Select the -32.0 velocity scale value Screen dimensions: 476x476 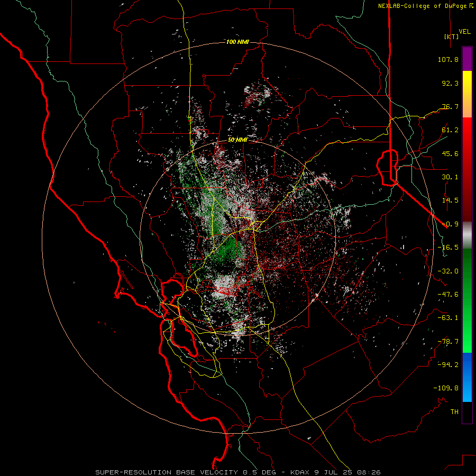click(x=448, y=271)
